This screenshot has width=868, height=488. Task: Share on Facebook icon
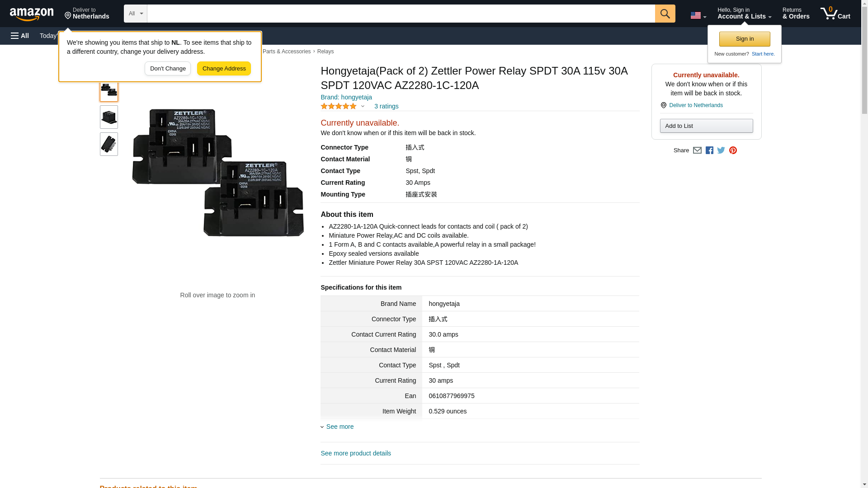click(x=709, y=150)
